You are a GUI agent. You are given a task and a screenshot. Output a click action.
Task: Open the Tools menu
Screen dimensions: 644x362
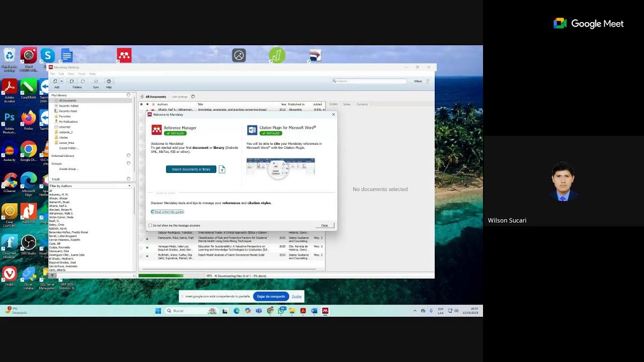tap(82, 74)
